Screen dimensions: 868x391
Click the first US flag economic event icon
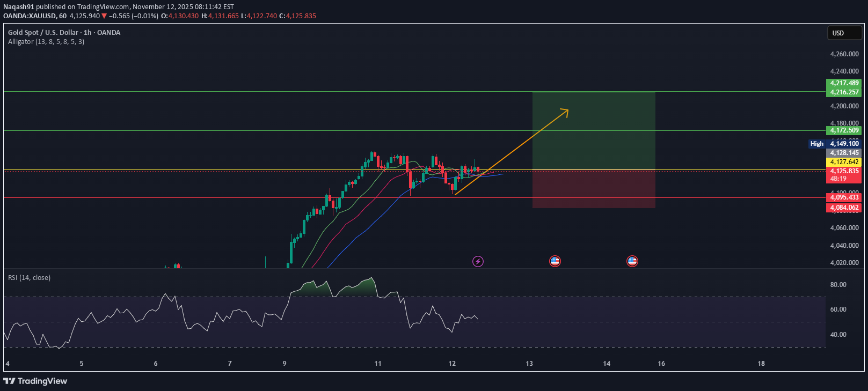pos(555,261)
